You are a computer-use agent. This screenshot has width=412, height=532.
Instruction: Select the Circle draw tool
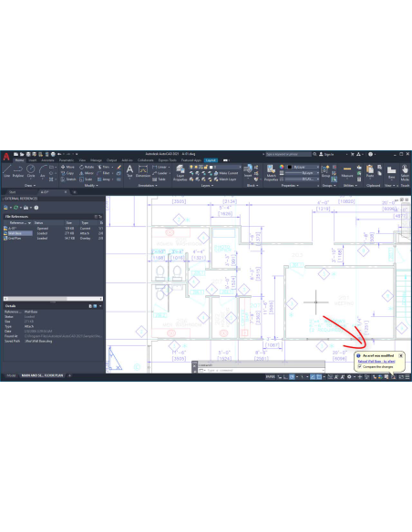coord(31,170)
